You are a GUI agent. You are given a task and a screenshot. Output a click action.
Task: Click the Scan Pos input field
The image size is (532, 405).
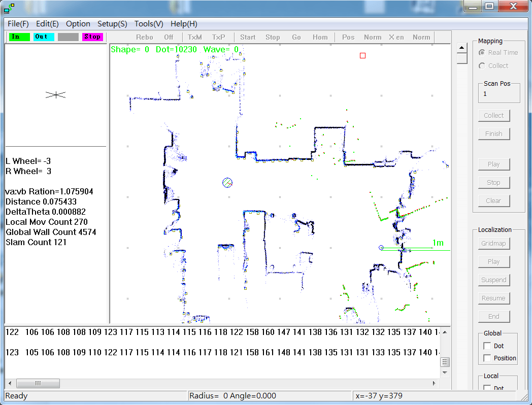[x=498, y=94]
